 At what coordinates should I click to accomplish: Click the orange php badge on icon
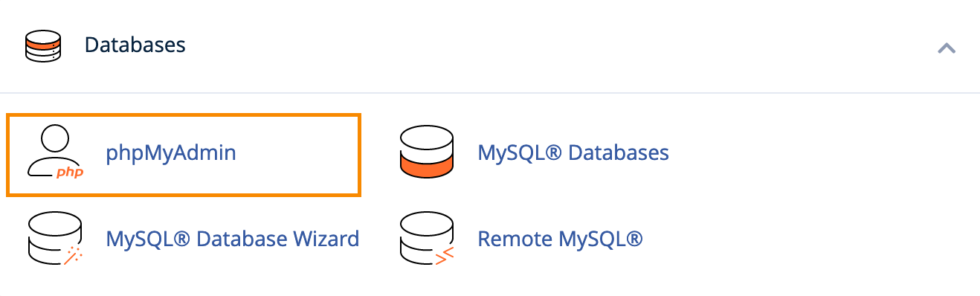coord(70,173)
